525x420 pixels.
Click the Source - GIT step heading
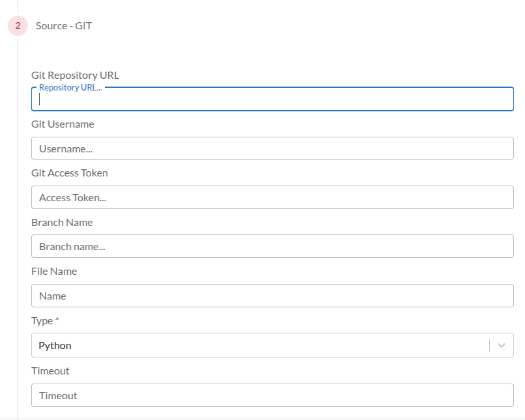point(64,26)
